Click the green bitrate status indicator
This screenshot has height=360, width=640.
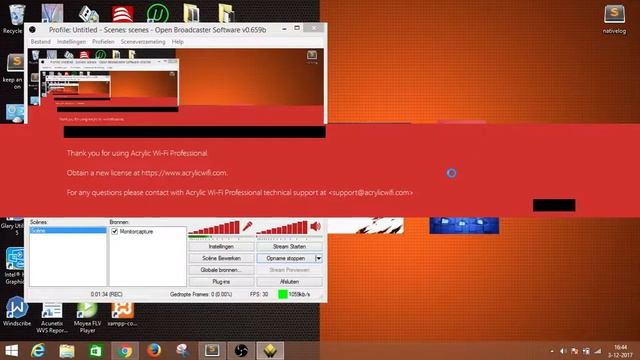[x=282, y=294]
